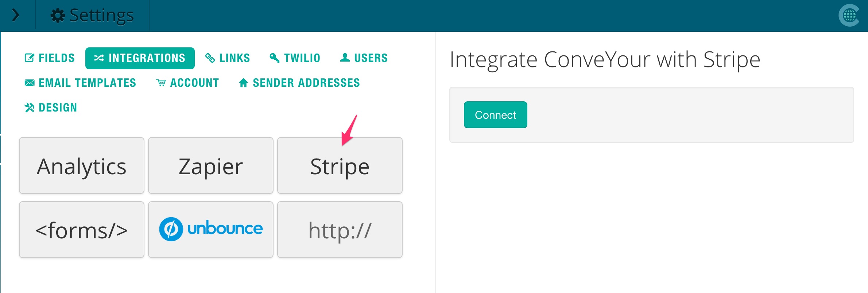Click the Settings gear icon

pyautogui.click(x=58, y=16)
